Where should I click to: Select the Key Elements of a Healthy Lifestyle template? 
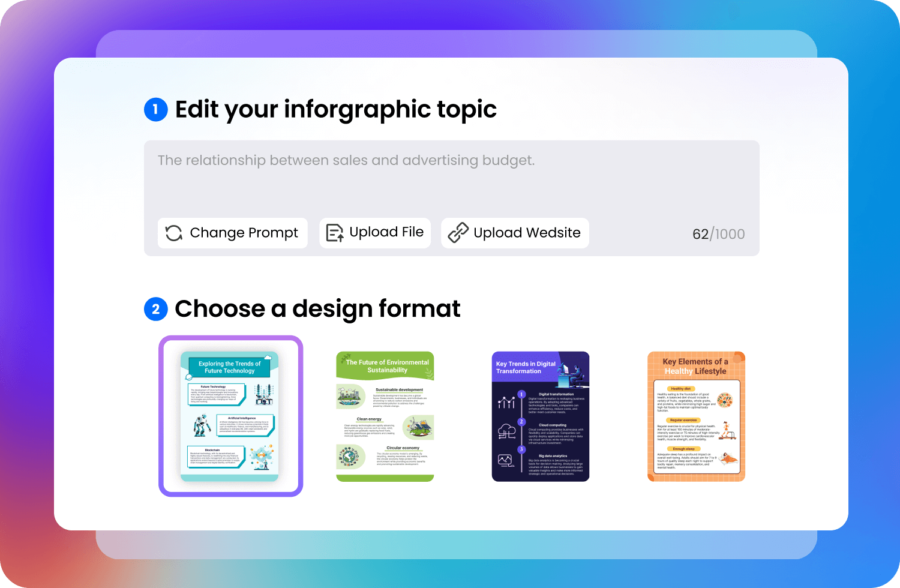click(696, 416)
